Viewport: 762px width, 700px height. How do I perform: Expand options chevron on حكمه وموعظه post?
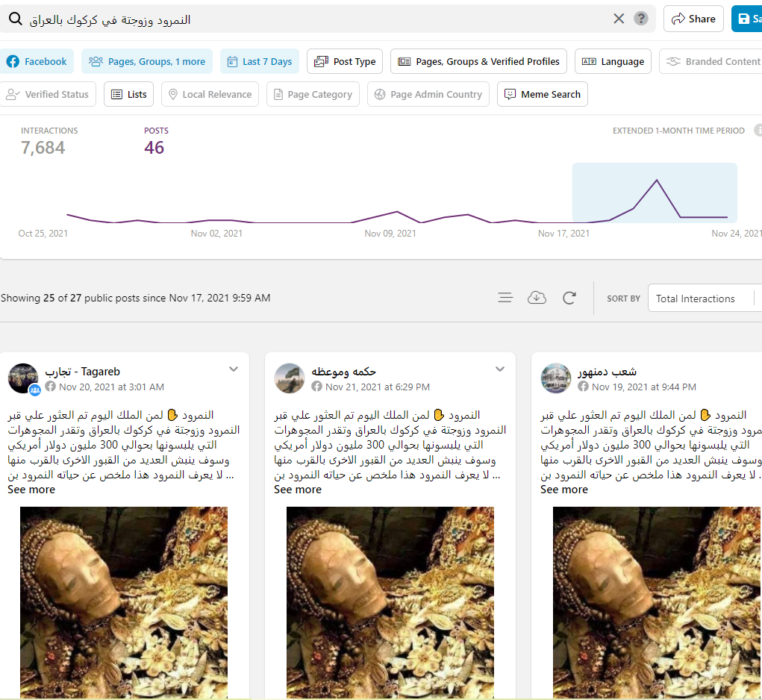click(500, 369)
